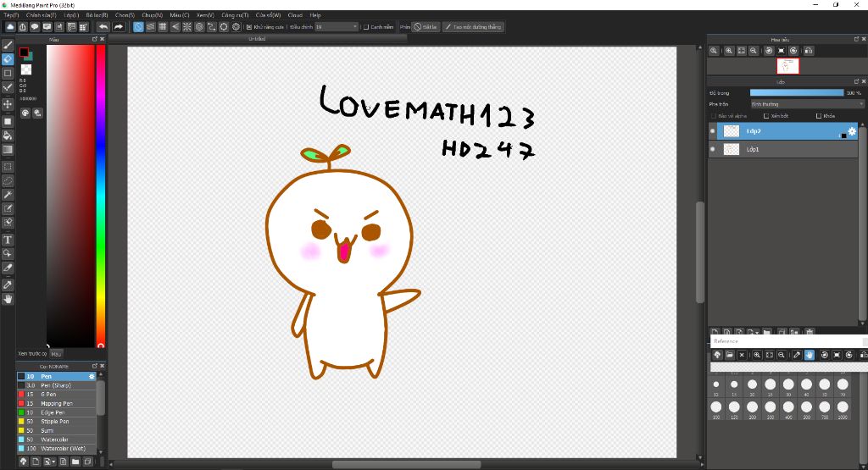This screenshot has width=868, height=470.
Task: Enable grid snap icon
Action: 163,26
